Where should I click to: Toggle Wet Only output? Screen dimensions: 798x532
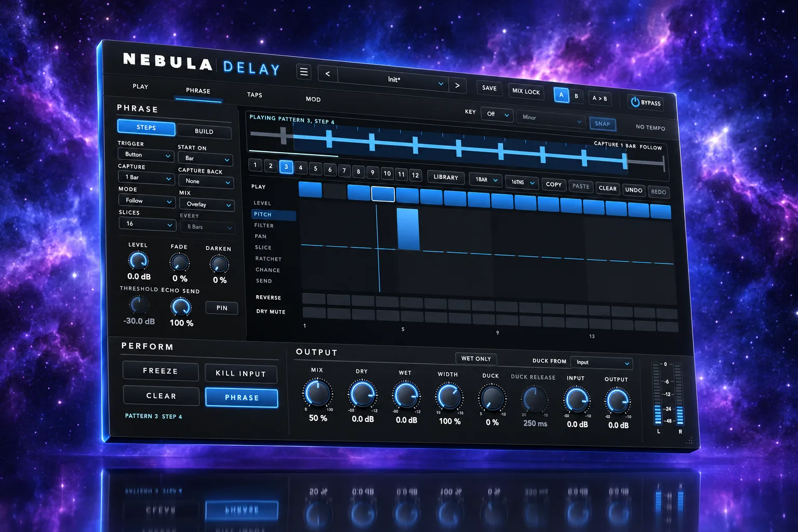coord(476,358)
